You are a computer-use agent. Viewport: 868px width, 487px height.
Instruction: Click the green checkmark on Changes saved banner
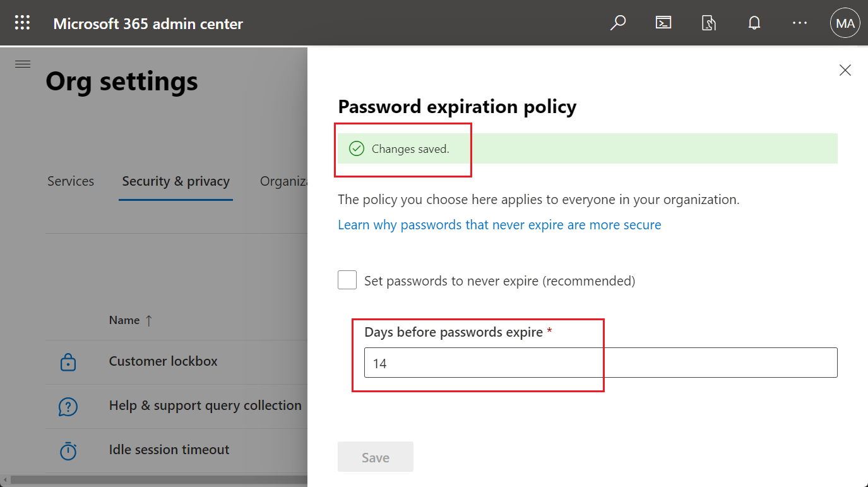coord(357,148)
